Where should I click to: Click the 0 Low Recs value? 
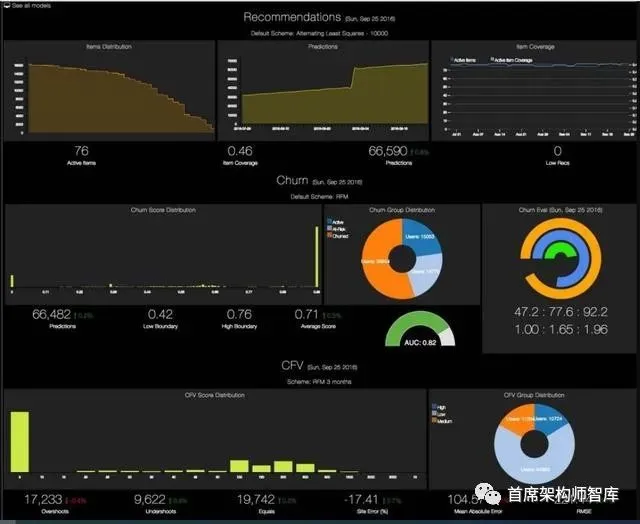[x=558, y=151]
